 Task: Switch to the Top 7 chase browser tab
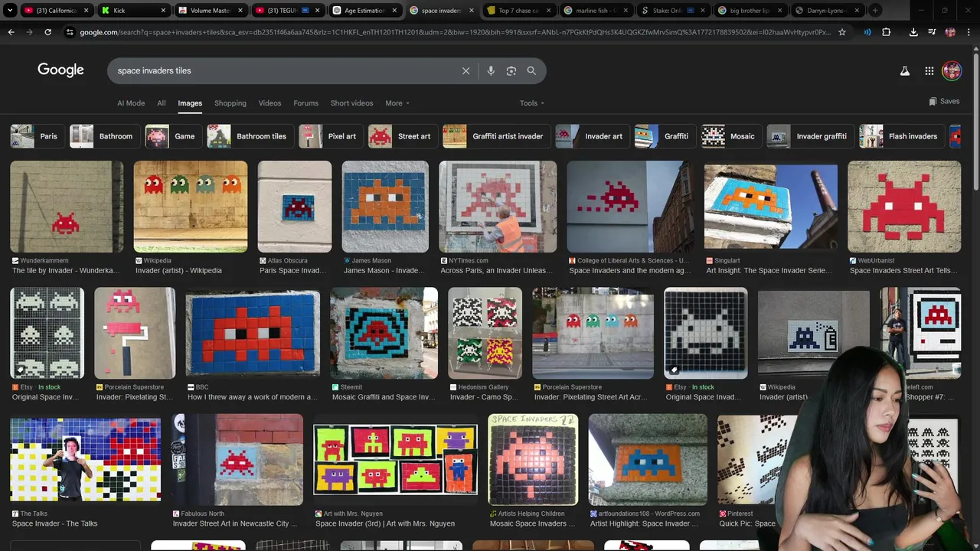tap(518, 11)
